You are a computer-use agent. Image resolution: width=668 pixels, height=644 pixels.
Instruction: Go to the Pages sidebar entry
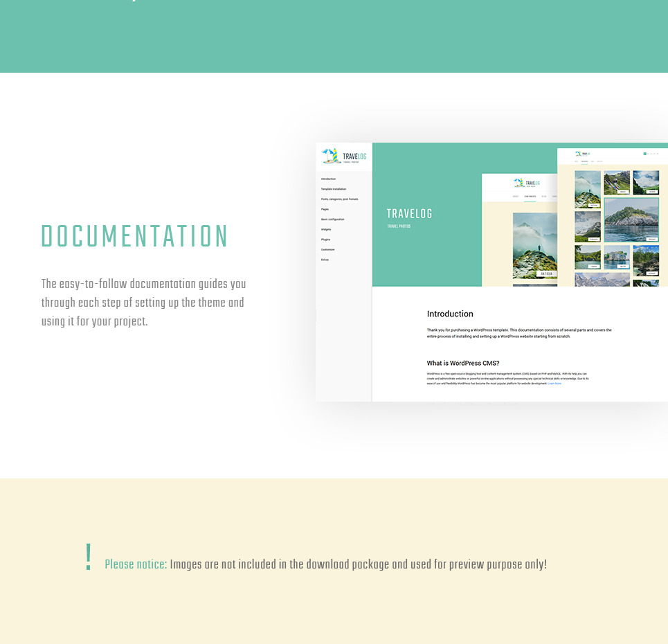tap(325, 209)
